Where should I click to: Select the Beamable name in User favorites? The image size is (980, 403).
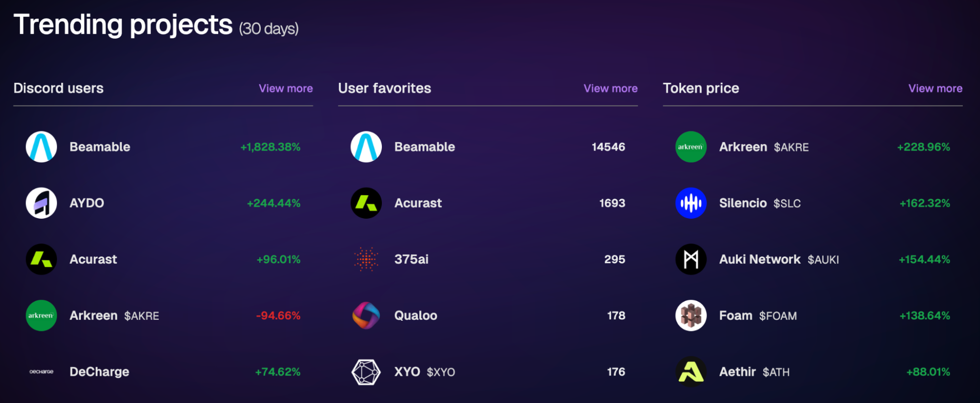pos(425,147)
